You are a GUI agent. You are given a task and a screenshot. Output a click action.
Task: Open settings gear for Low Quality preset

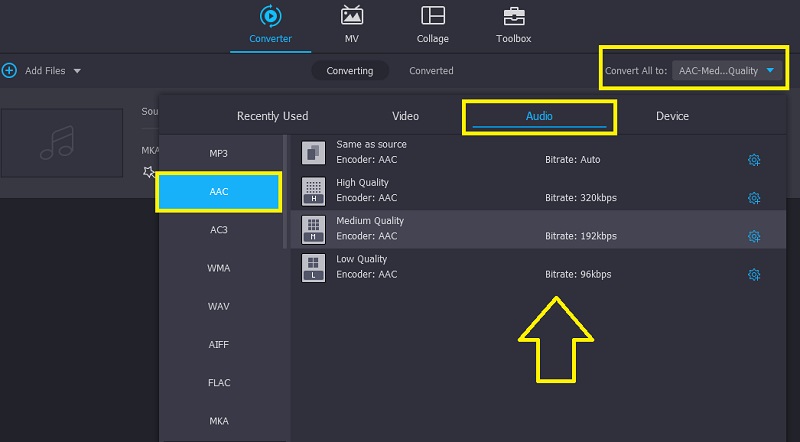click(x=754, y=274)
